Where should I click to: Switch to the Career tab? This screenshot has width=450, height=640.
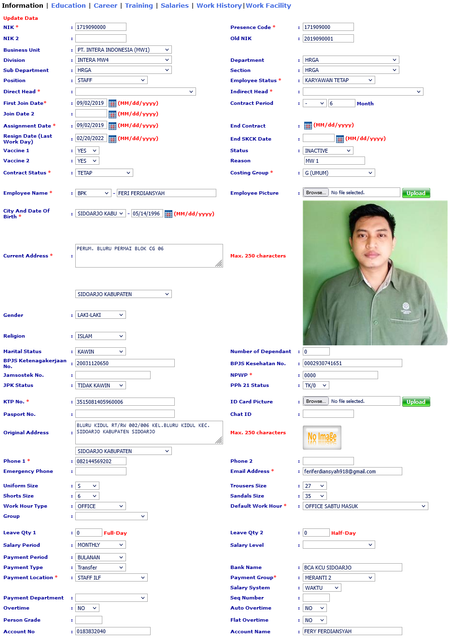coord(105,6)
